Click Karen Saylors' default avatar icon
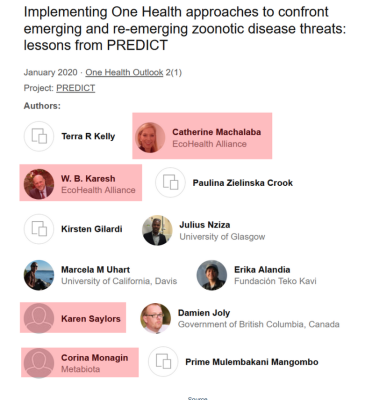This screenshot has width=365, height=400. [x=39, y=318]
